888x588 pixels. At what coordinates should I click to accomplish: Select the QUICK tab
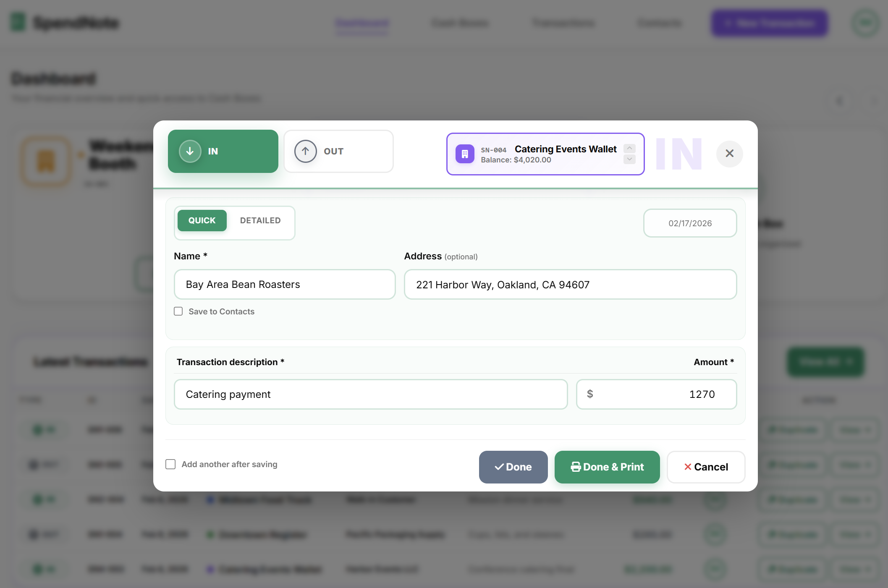coord(202,220)
